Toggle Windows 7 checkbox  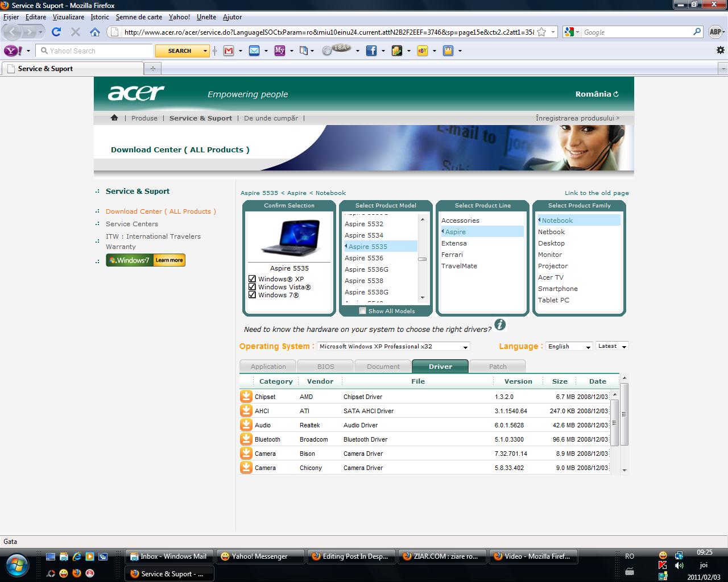click(x=252, y=295)
